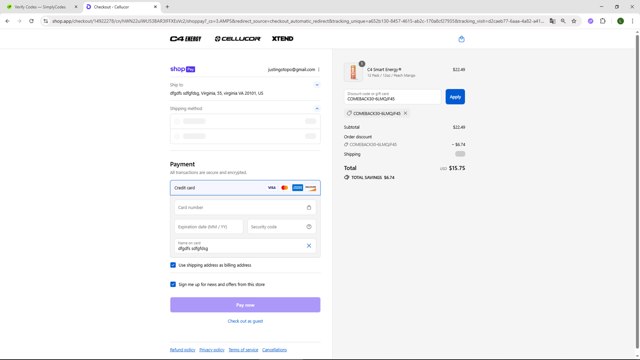Viewport: 640px width, 360px height.
Task: Go forward in browser history
Action: click(x=19, y=21)
